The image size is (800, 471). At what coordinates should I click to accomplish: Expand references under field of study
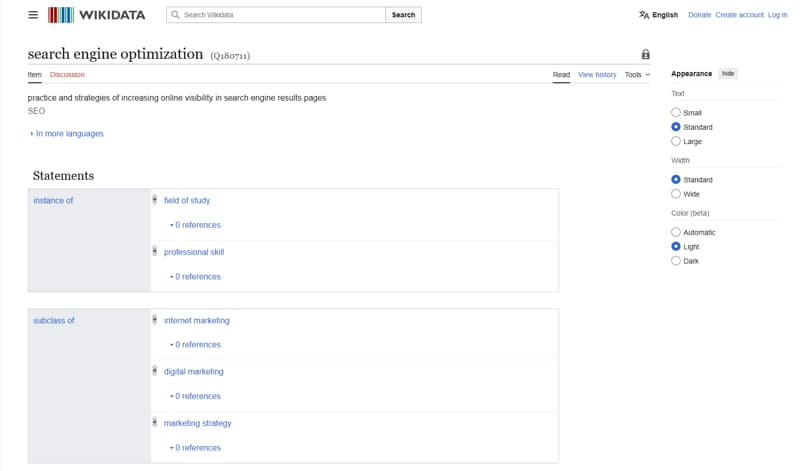click(195, 225)
